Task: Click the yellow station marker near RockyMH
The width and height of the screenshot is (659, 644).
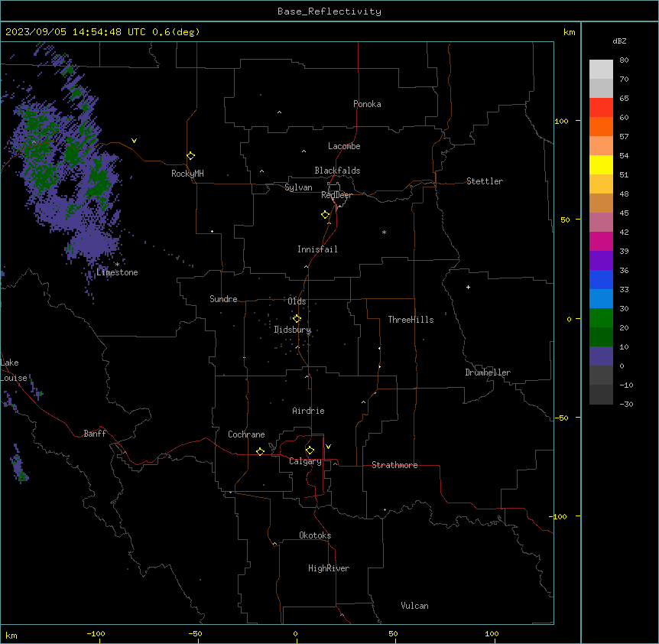Action: 190,156
